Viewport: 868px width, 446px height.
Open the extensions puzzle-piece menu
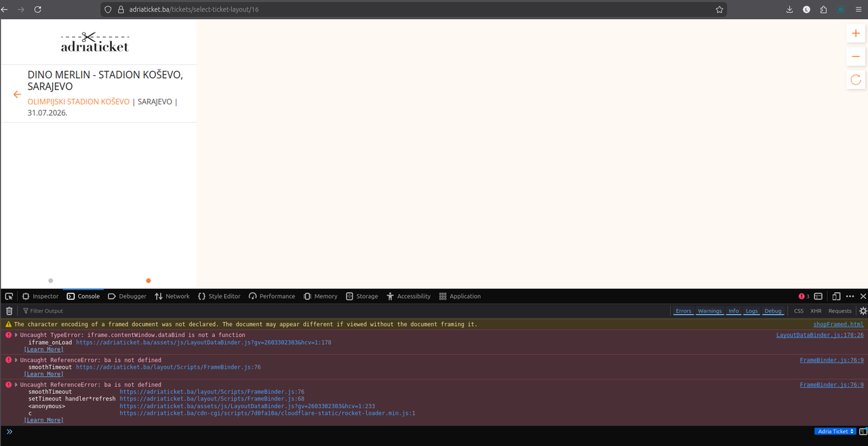tap(823, 9)
